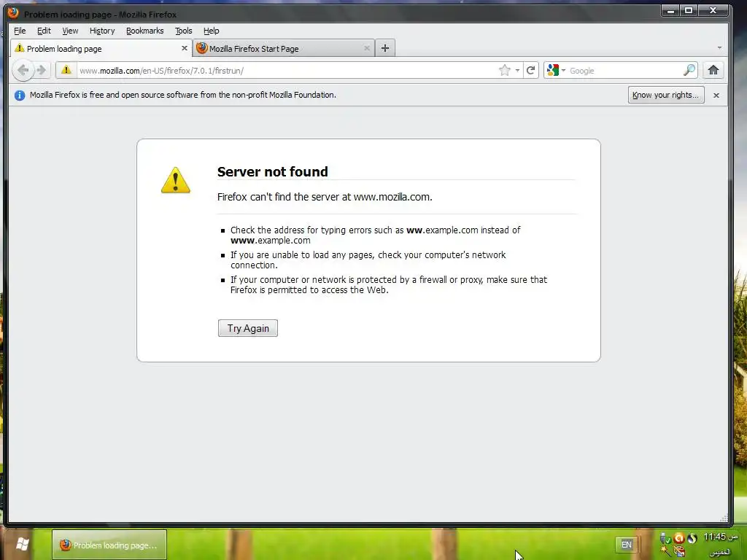Click the warning site identity icon in address bar
The width and height of the screenshot is (747, 560).
[x=66, y=70]
